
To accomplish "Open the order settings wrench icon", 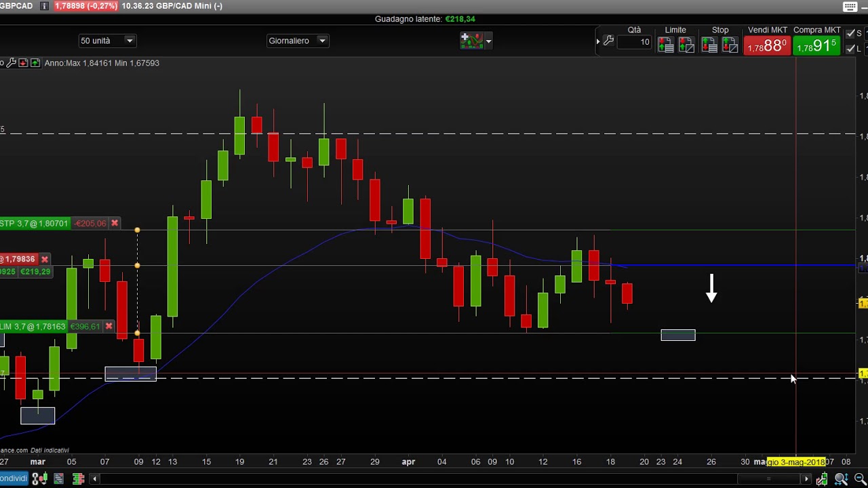I will 608,41.
